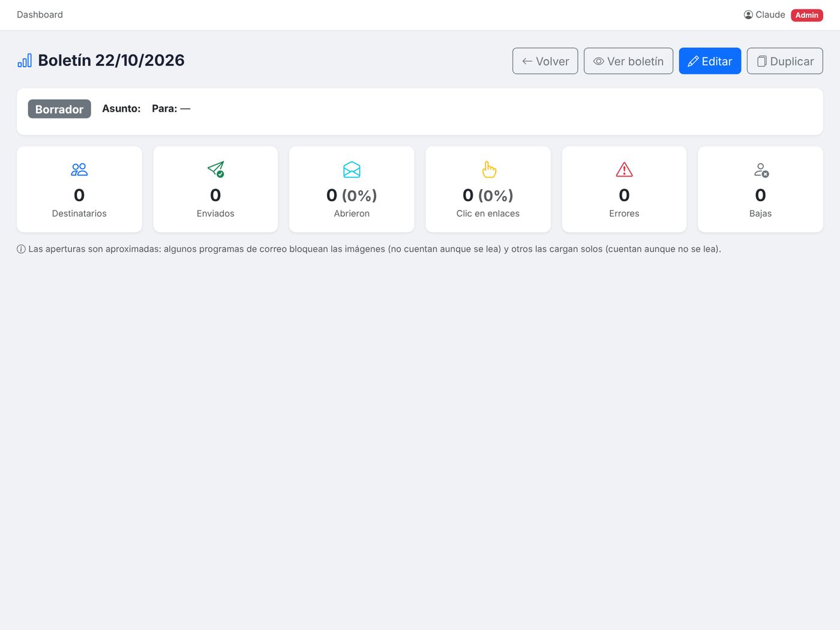Select the Boletín 22/10/2026 heading
This screenshot has height=630, width=840.
pos(111,61)
